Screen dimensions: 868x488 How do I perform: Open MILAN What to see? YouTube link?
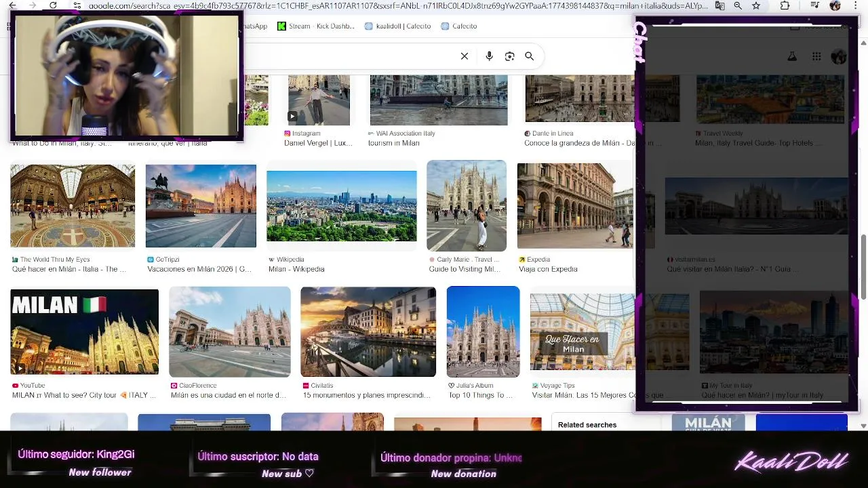pos(83,395)
